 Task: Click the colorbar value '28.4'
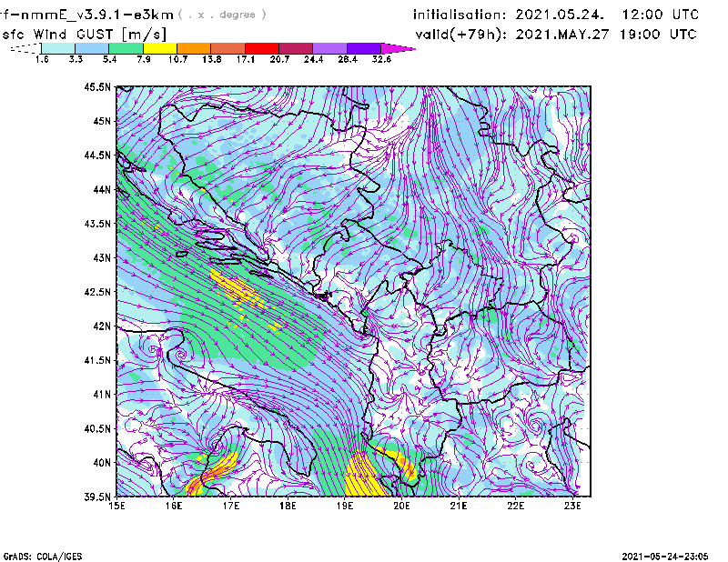coord(348,59)
